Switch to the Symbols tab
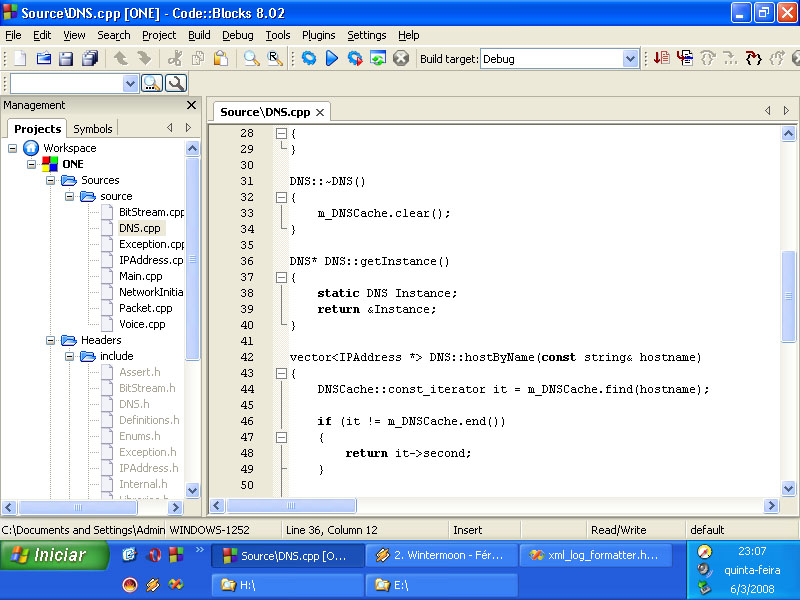The width and height of the screenshot is (800, 600). (x=92, y=129)
